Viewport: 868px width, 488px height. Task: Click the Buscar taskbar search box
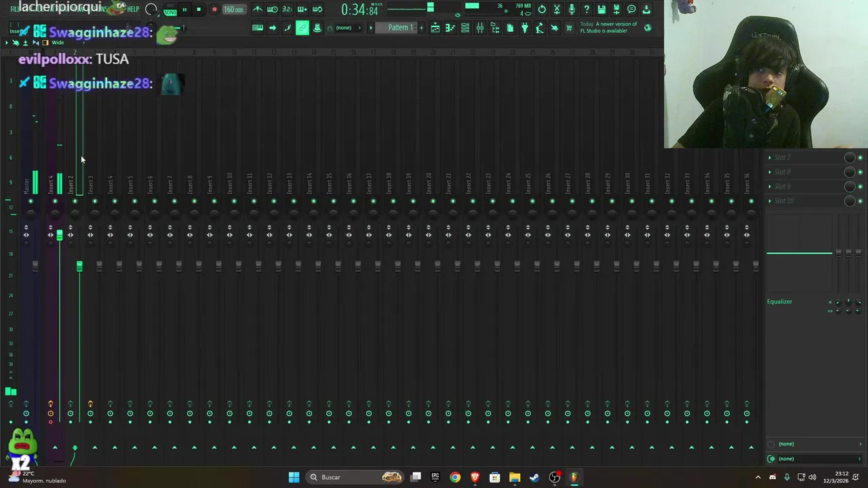click(355, 477)
